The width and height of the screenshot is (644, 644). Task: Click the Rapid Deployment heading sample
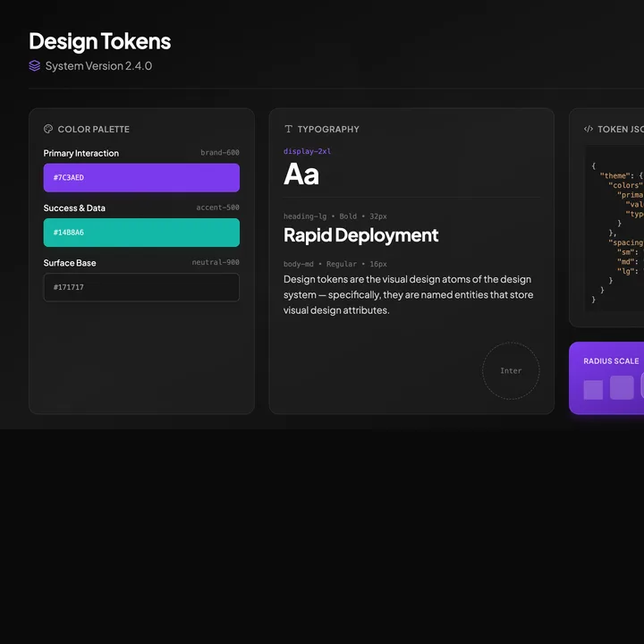[360, 235]
